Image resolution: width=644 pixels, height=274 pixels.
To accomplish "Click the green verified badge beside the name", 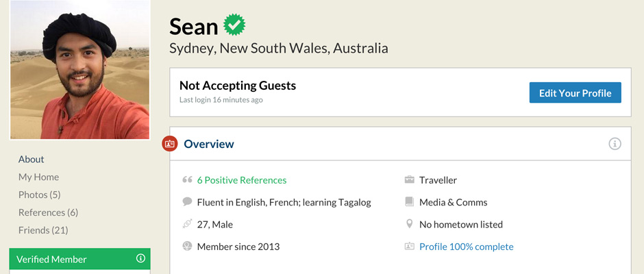I will point(234,25).
